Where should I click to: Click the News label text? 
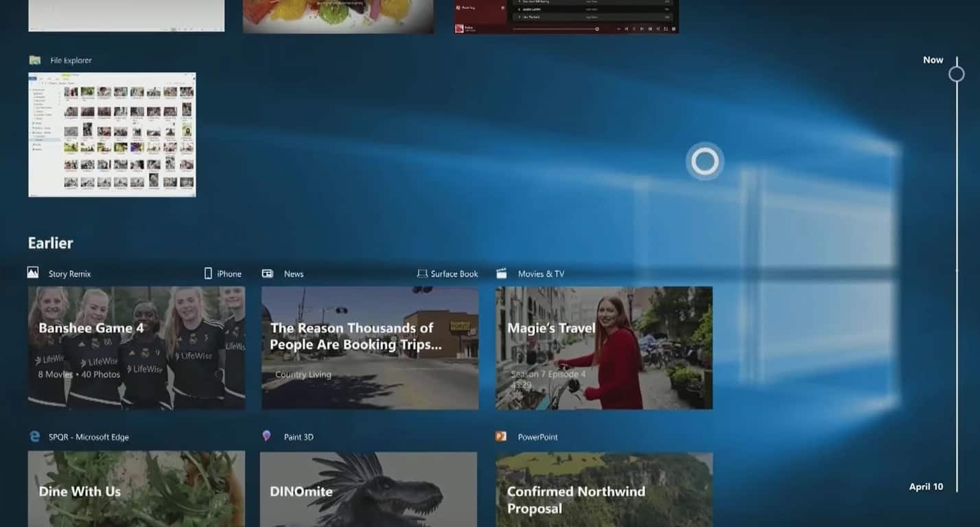coord(294,274)
